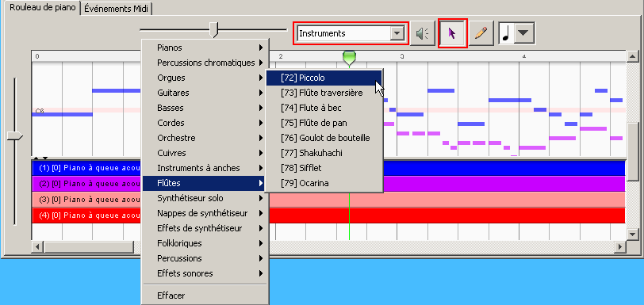Open the Percussions category
The width and height of the screenshot is (644, 305).
[x=205, y=258]
